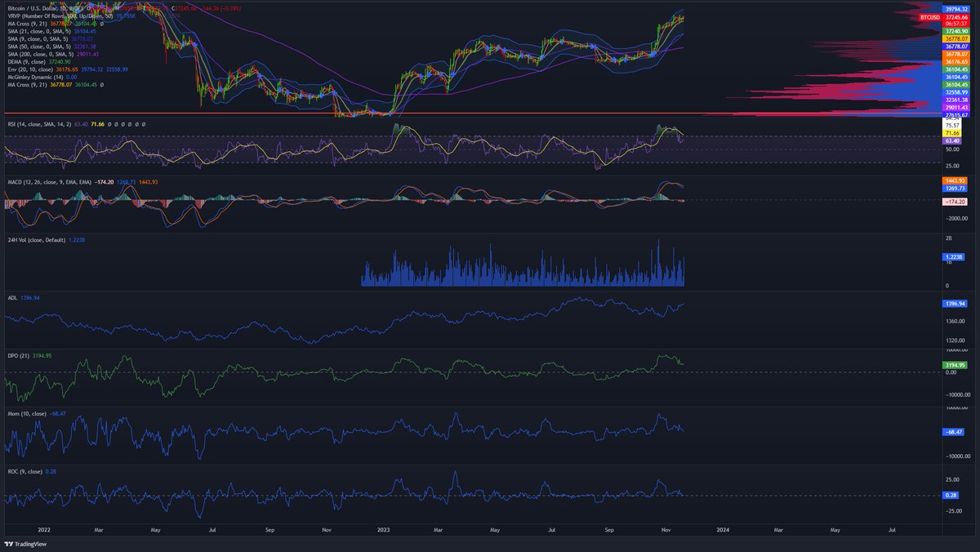Click the 27615.67 price axis label
The height and width of the screenshot is (552, 980).
click(957, 116)
